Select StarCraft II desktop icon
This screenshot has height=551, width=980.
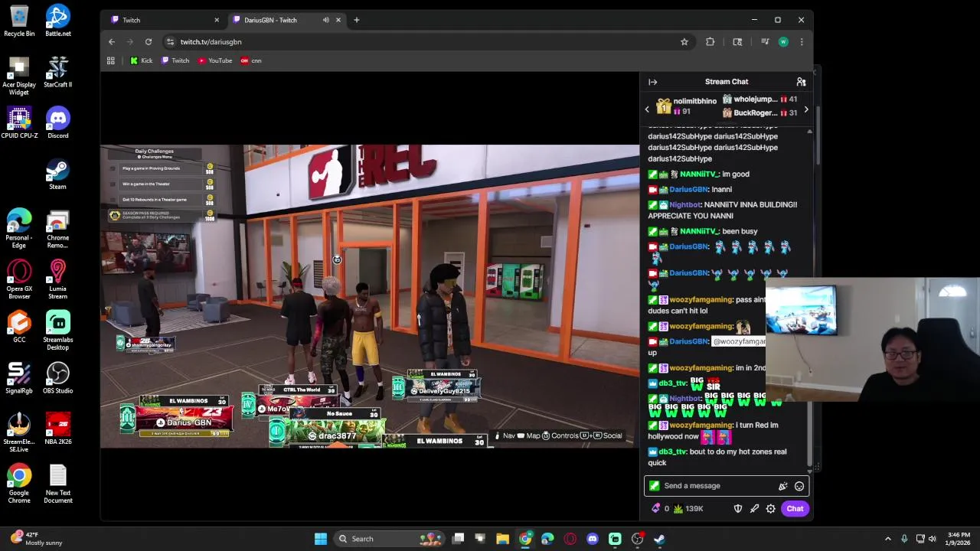(58, 73)
